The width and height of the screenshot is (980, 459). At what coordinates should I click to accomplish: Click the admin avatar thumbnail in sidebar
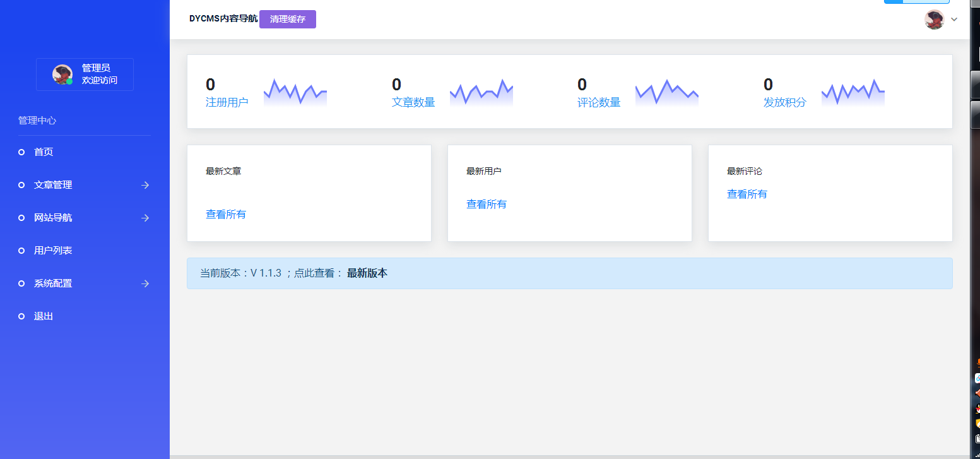pos(61,74)
